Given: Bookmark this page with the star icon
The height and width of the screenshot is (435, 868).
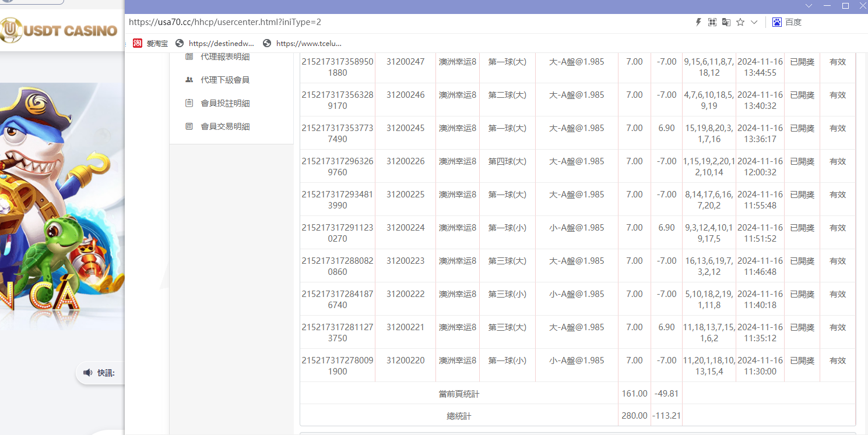Looking at the screenshot, I should point(740,22).
